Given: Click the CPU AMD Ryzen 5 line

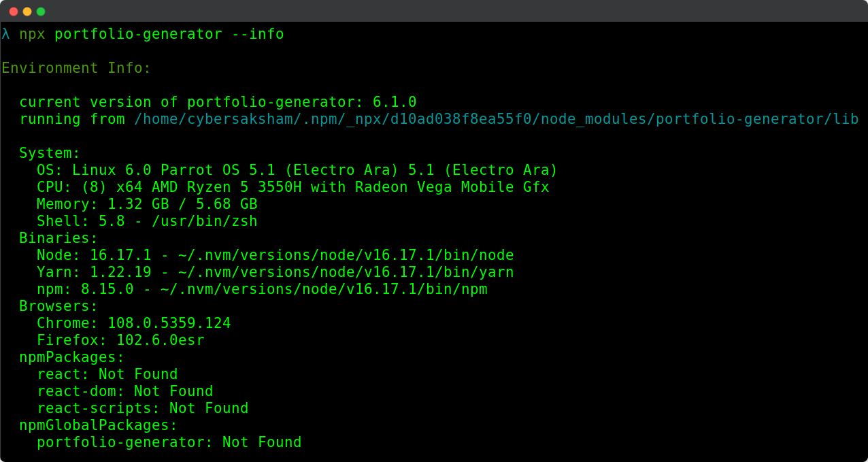Looking at the screenshot, I should [x=293, y=187].
